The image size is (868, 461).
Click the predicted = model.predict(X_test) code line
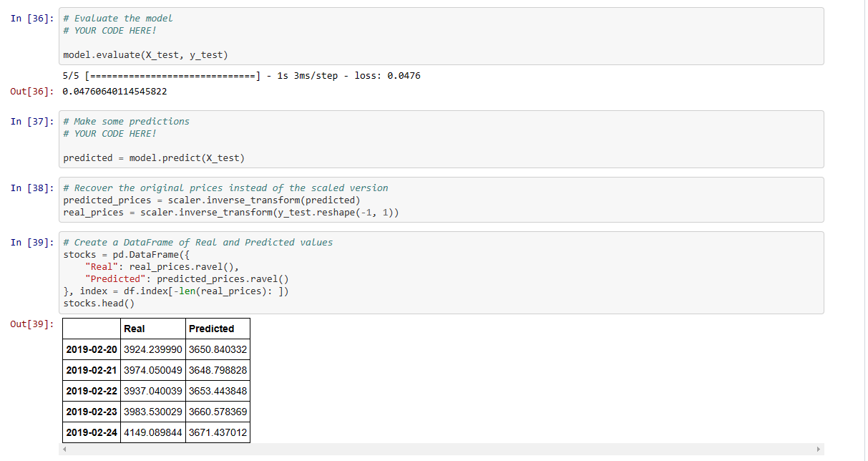pyautogui.click(x=154, y=157)
